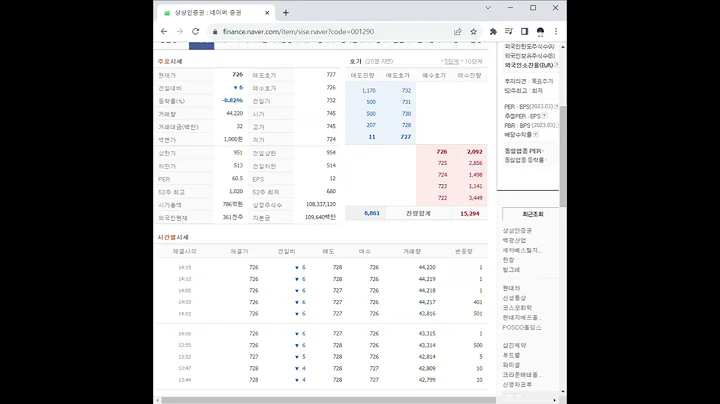Screen dimensions: 720x404
Task: Click 동일업종 PER label
Action: pyautogui.click(x=523, y=151)
